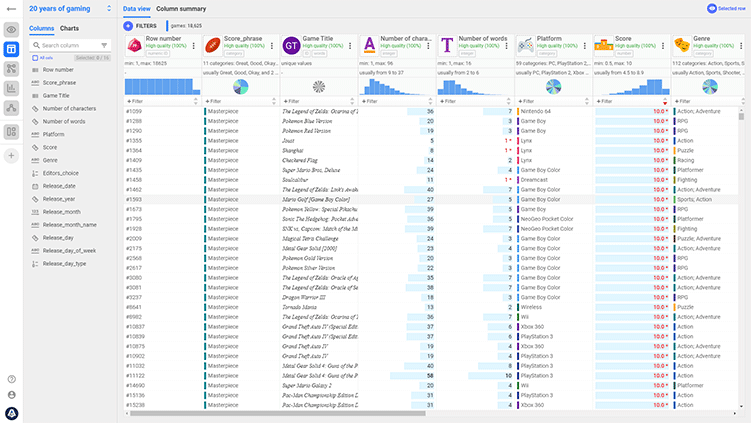Image resolution: width=751 pixels, height=423 pixels.
Task: Toggle sort on Number of characters column
Action: 430,101
